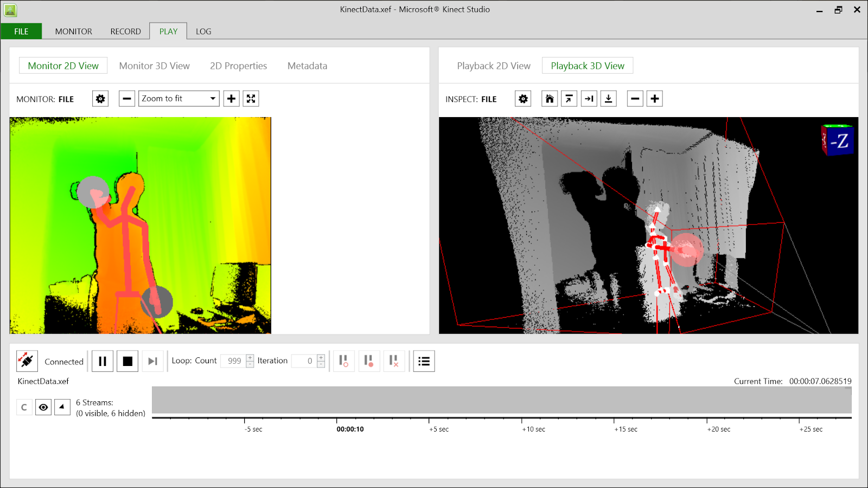The image size is (868, 488).
Task: Expand the streams list with the triangle button
Action: [x=62, y=407]
